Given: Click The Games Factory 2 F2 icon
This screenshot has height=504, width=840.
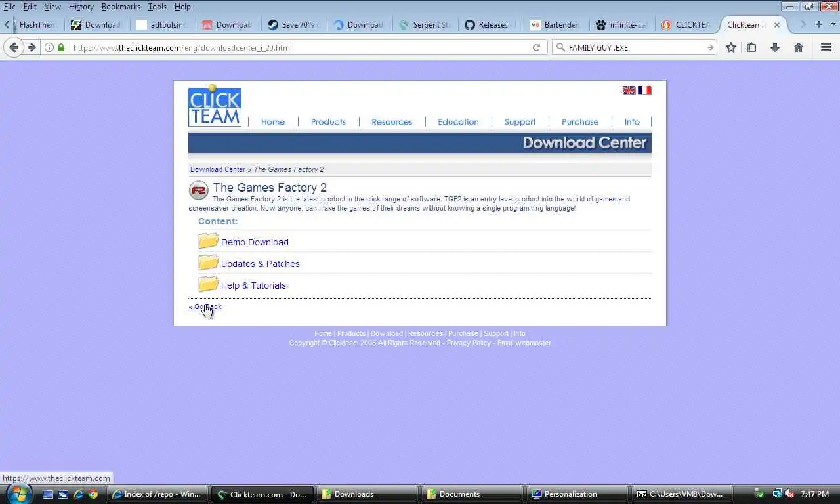Looking at the screenshot, I should click(x=198, y=190).
